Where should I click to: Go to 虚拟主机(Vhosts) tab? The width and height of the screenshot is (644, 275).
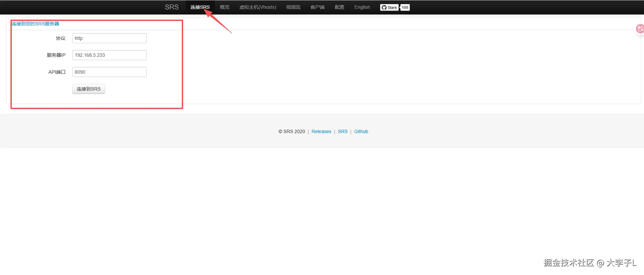pyautogui.click(x=258, y=7)
